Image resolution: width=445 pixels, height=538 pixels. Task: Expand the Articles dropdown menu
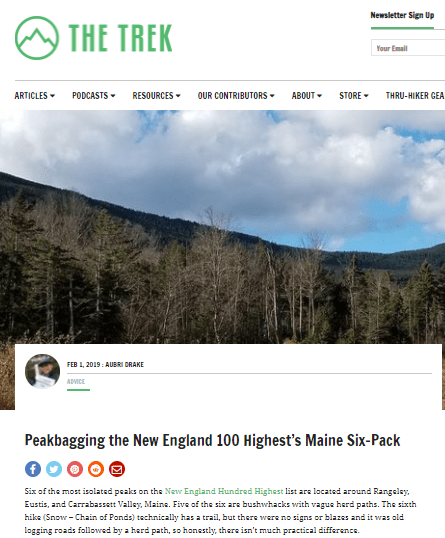pos(35,96)
